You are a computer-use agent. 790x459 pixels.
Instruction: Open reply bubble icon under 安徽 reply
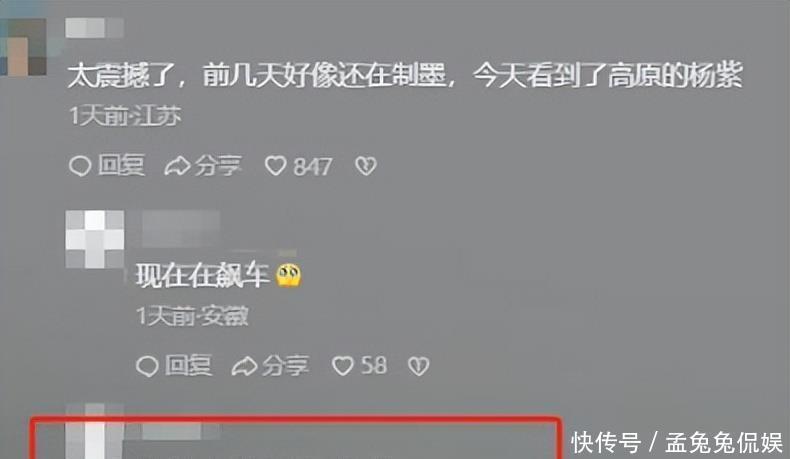(147, 366)
